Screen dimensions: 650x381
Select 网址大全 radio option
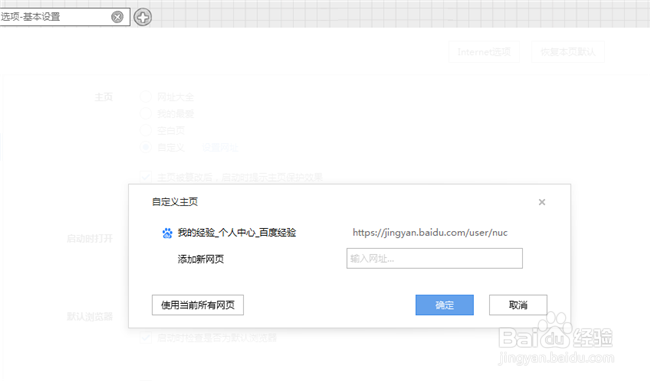click(146, 97)
